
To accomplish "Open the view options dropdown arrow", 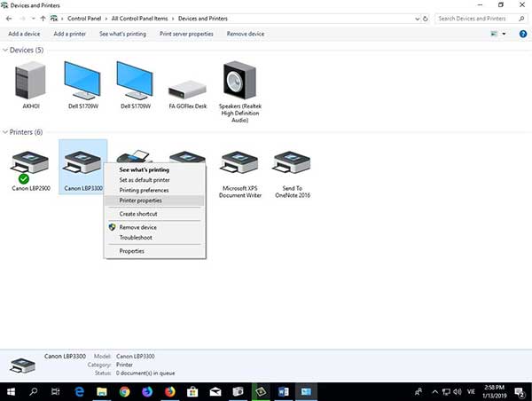I will [504, 34].
